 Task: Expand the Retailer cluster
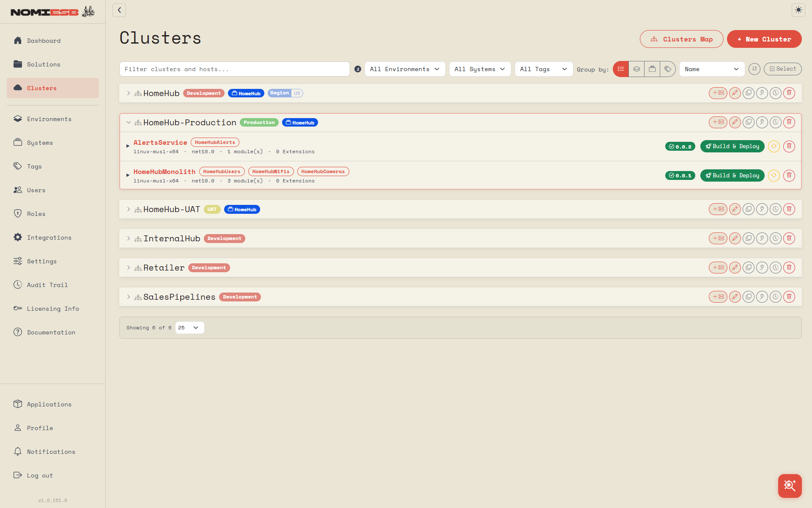[x=129, y=268]
